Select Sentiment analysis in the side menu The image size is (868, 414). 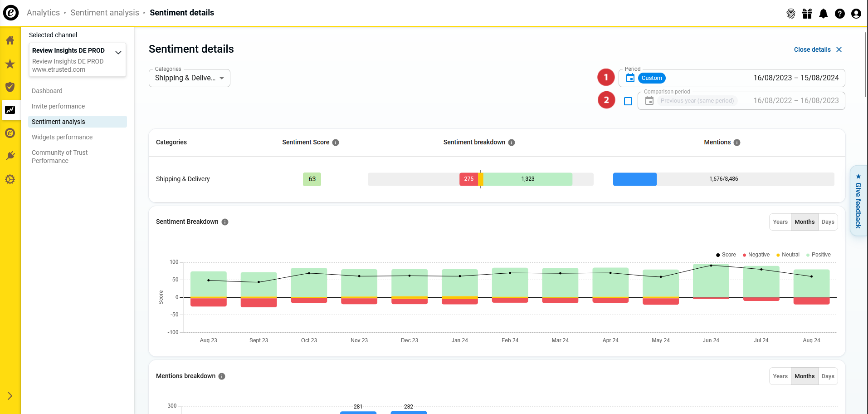(x=78, y=122)
